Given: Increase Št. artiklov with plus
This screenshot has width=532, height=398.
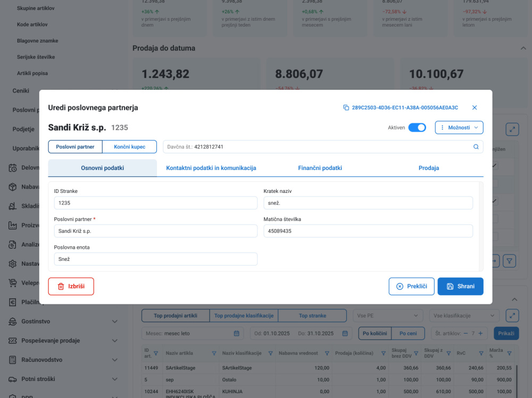Looking at the screenshot, I should click(x=480, y=333).
